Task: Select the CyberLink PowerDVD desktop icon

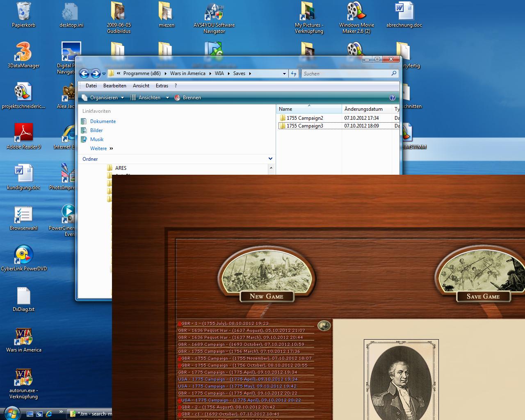Action: coord(23,258)
